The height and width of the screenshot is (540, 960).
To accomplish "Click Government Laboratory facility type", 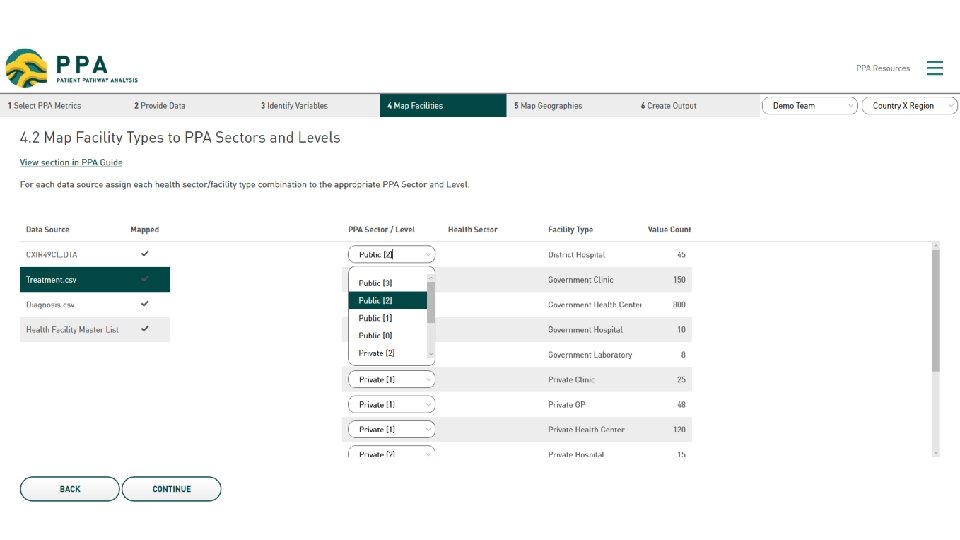I will pos(590,355).
